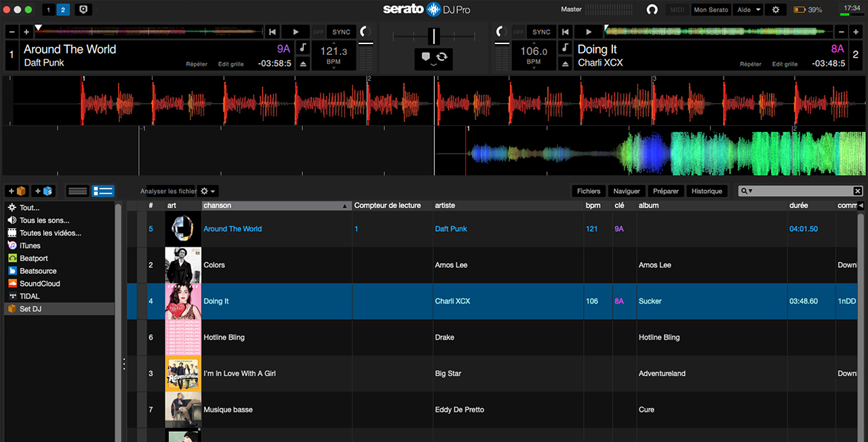
Task: Switch to display layout 1
Action: (x=48, y=9)
